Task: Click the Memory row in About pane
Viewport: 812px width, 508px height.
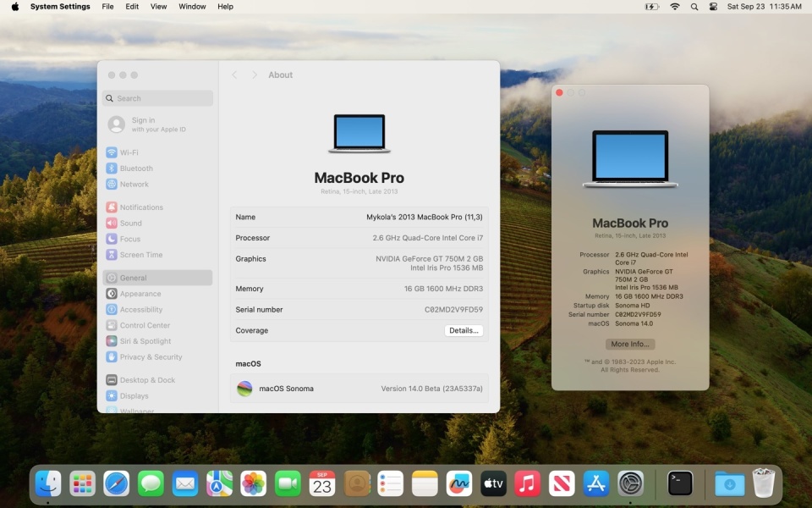Action: tap(359, 289)
